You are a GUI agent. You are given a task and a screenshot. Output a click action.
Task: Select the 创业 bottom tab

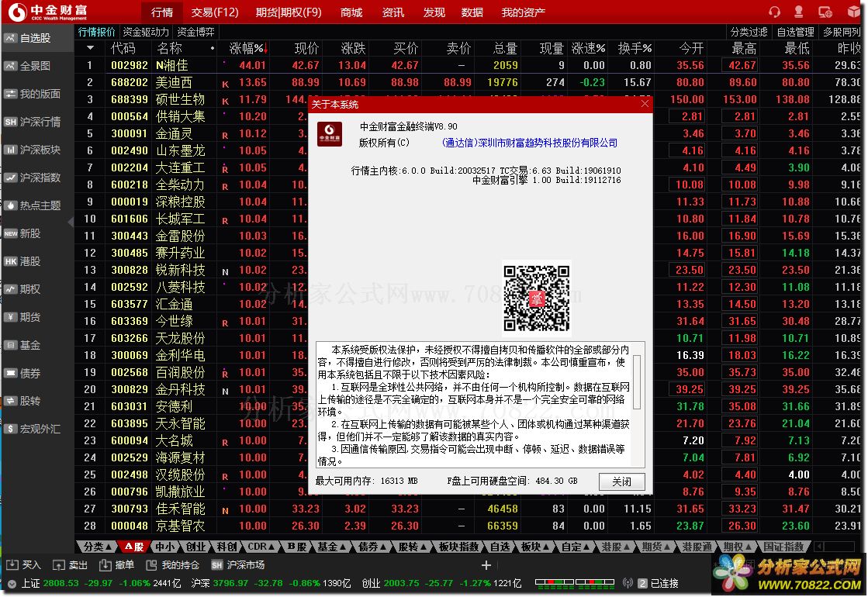[195, 547]
